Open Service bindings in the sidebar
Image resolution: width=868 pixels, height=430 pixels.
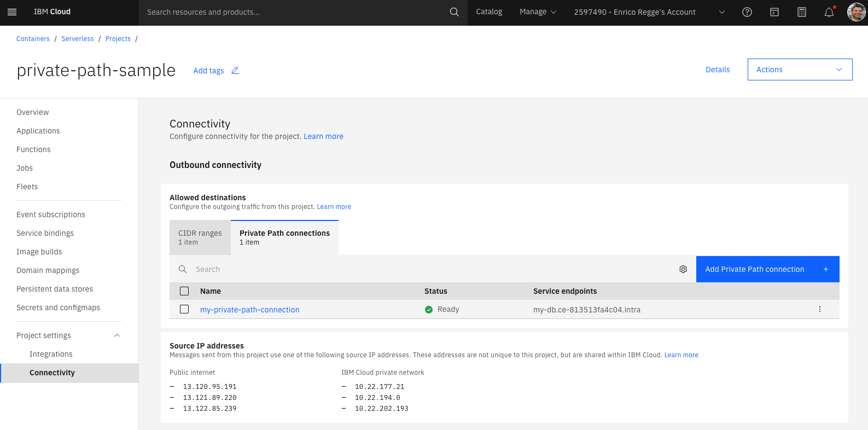45,233
